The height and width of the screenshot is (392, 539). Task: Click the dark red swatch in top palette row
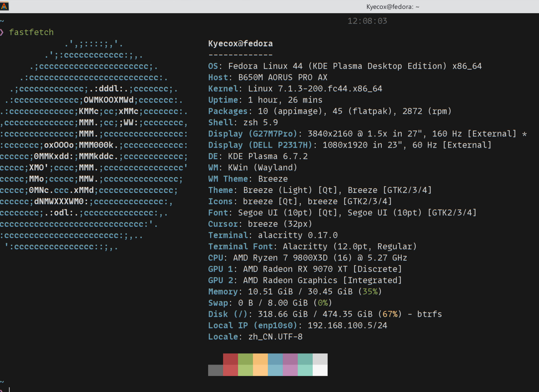pos(230,359)
